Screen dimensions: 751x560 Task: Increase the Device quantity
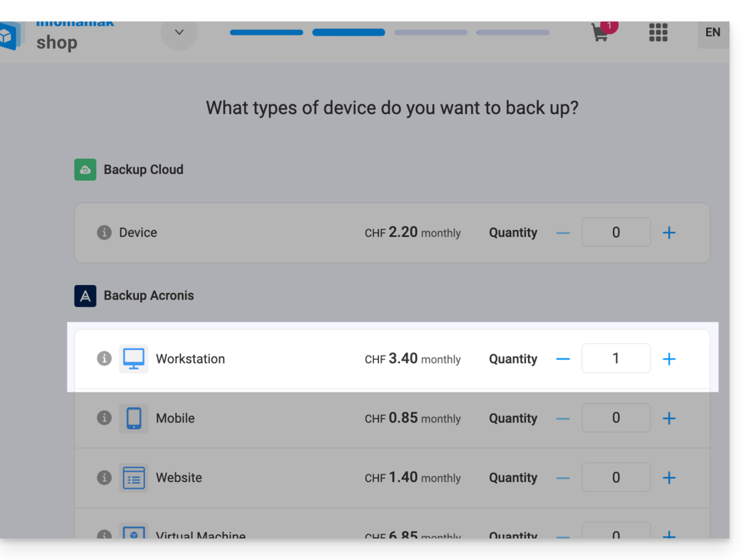tap(669, 233)
